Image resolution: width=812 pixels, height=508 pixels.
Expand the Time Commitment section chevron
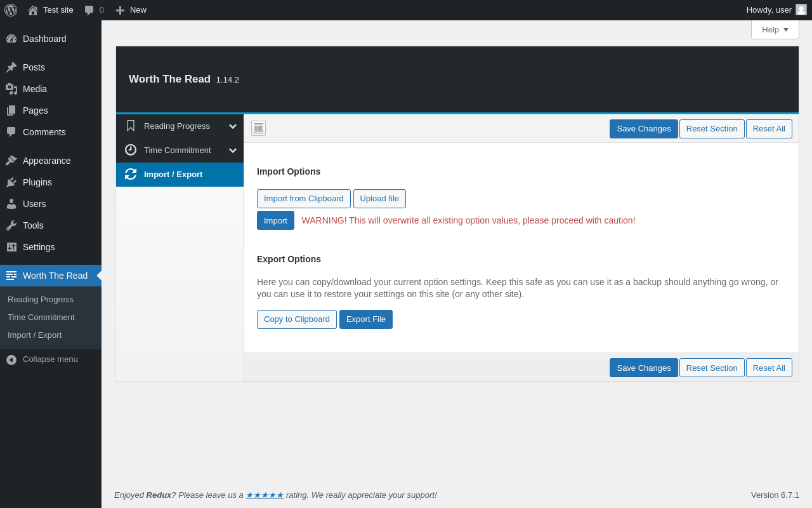(233, 150)
